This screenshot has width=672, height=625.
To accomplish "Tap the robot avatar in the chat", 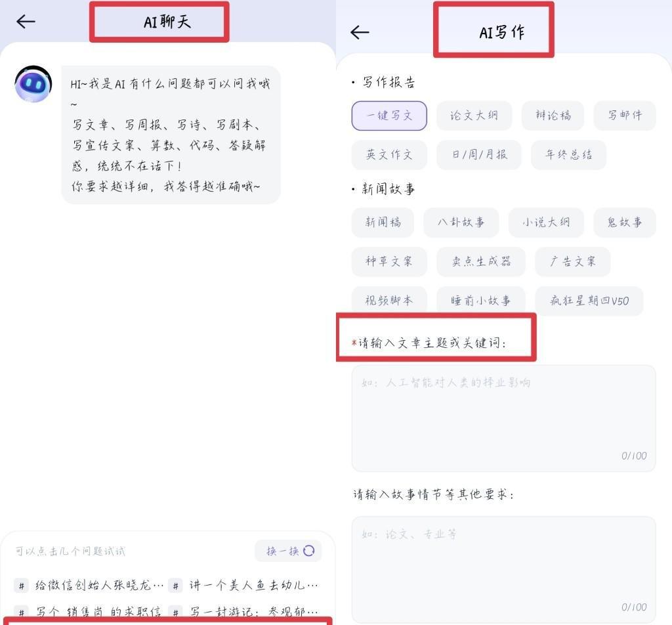I will (x=33, y=84).
